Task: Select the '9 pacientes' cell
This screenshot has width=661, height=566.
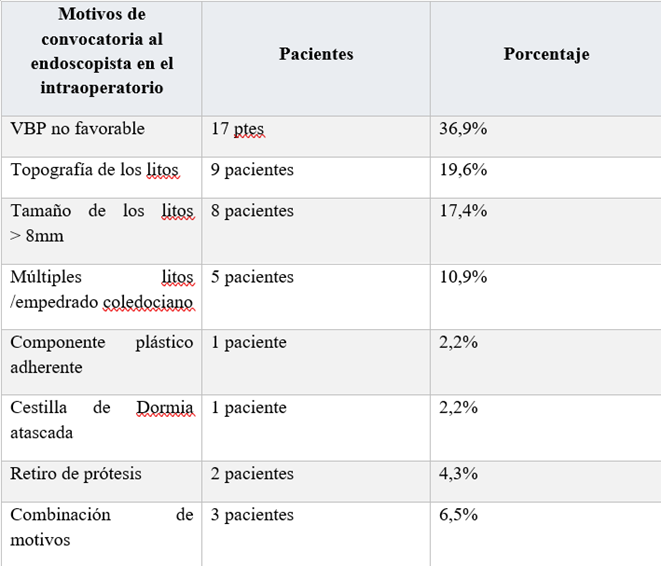Action: (253, 170)
